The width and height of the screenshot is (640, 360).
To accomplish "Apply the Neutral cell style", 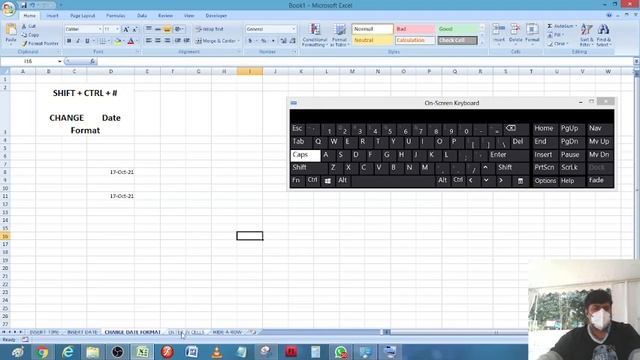I will click(x=372, y=40).
